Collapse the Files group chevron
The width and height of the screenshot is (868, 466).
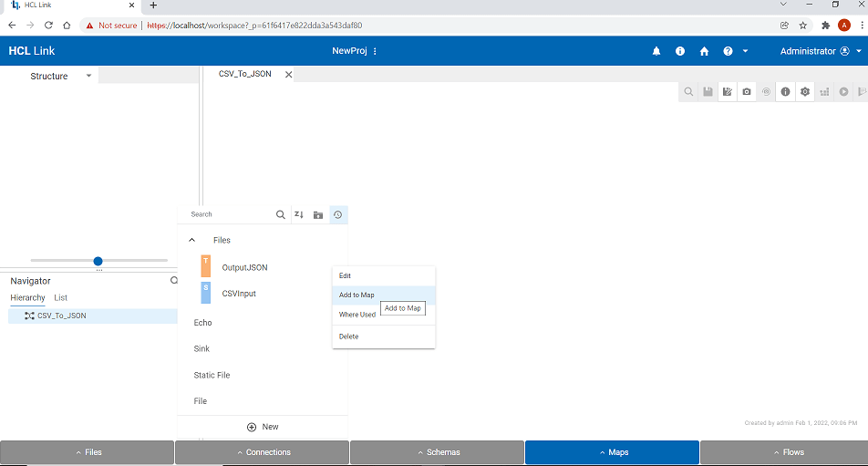point(191,240)
